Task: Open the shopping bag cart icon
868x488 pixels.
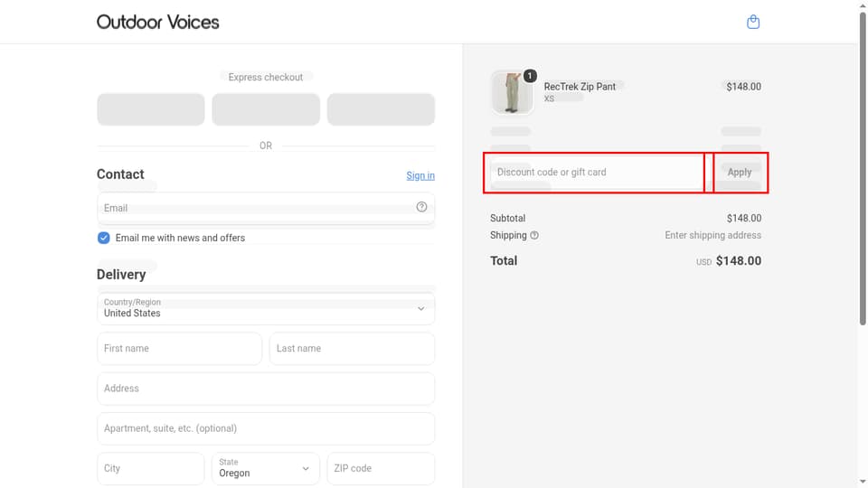Action: tap(753, 22)
